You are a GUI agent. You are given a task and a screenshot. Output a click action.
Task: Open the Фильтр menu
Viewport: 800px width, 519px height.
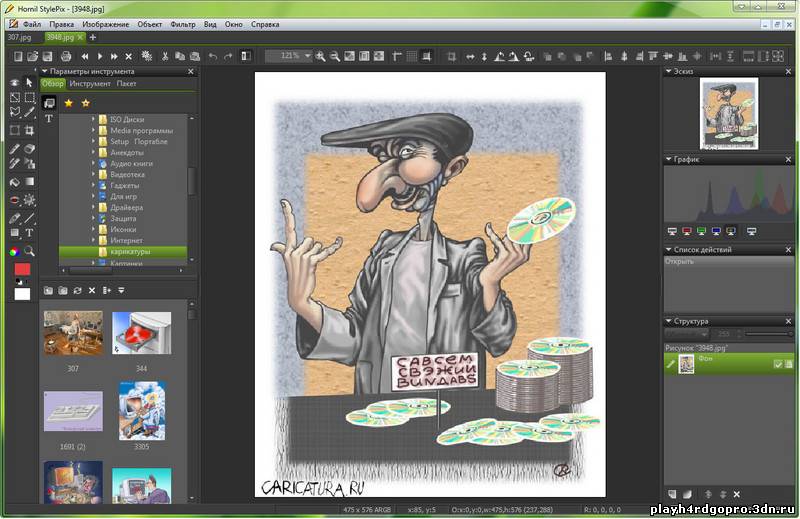click(183, 24)
